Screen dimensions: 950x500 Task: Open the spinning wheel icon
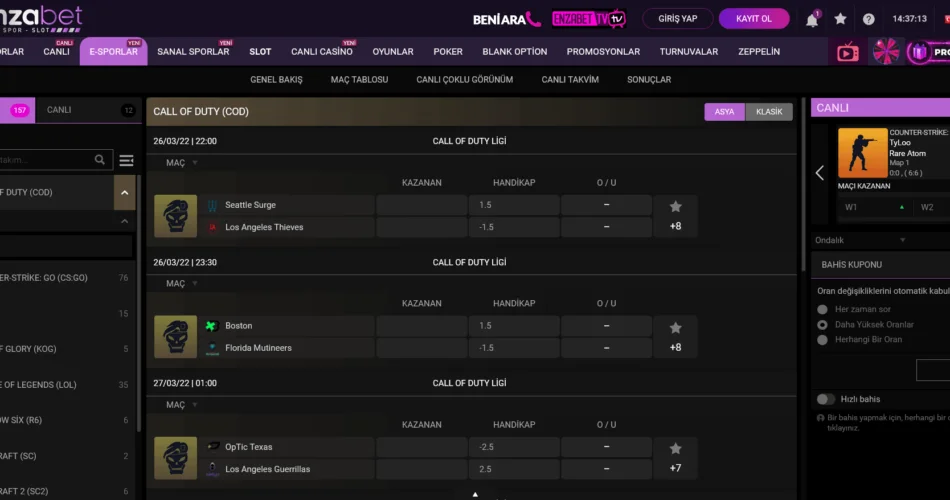[x=886, y=52]
